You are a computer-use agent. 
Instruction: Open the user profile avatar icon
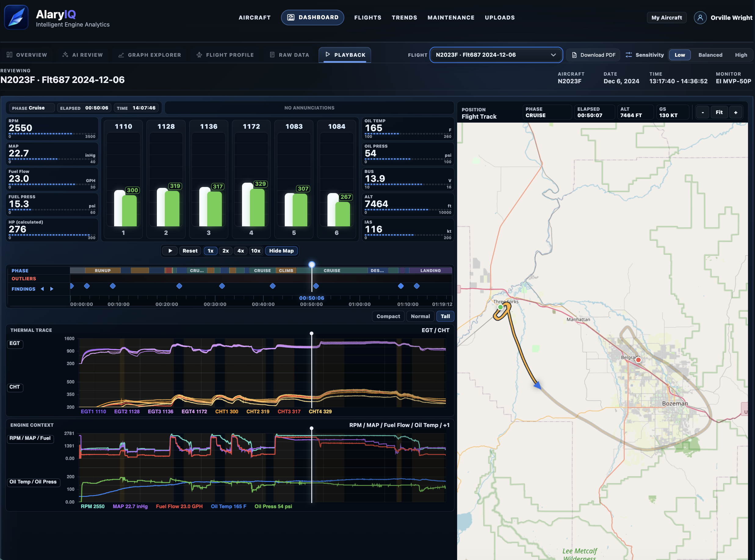(x=700, y=18)
